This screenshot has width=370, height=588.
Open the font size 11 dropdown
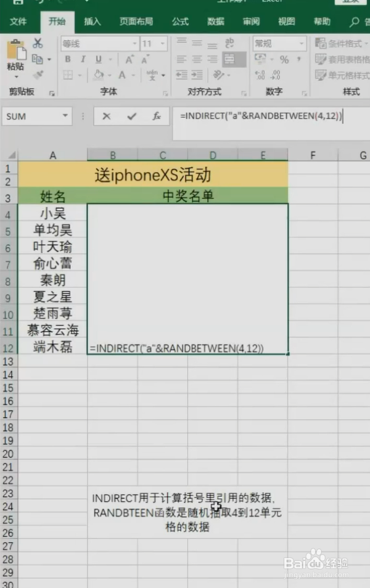[x=162, y=44]
